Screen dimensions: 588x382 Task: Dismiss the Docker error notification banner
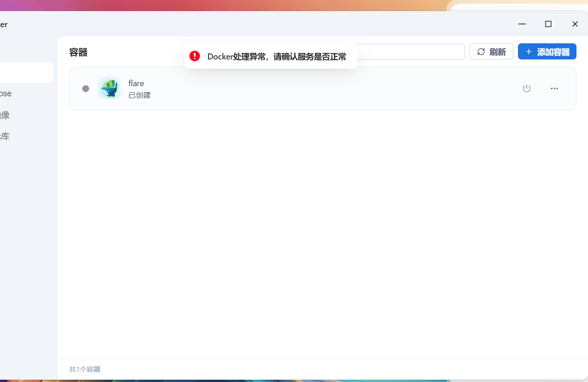click(270, 56)
